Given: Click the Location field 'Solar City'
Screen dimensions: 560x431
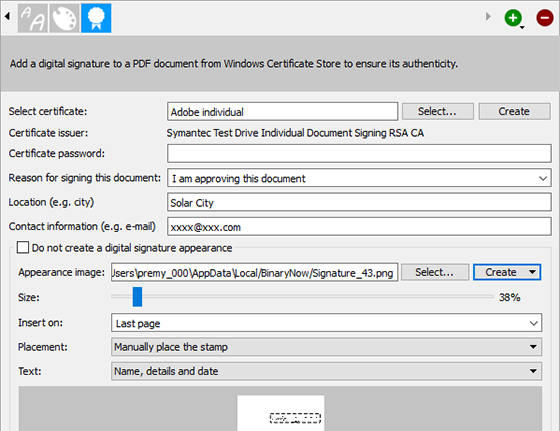Looking at the screenshot, I should tap(359, 202).
